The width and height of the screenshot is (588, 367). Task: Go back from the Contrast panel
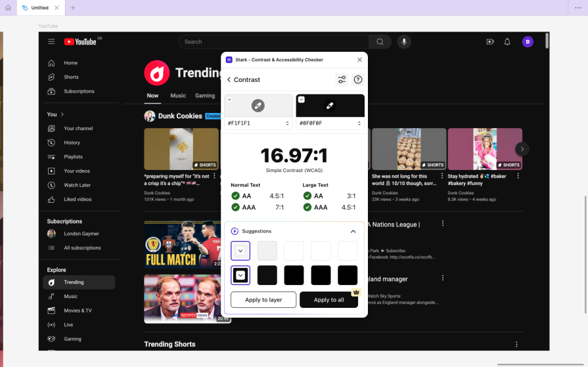click(229, 79)
